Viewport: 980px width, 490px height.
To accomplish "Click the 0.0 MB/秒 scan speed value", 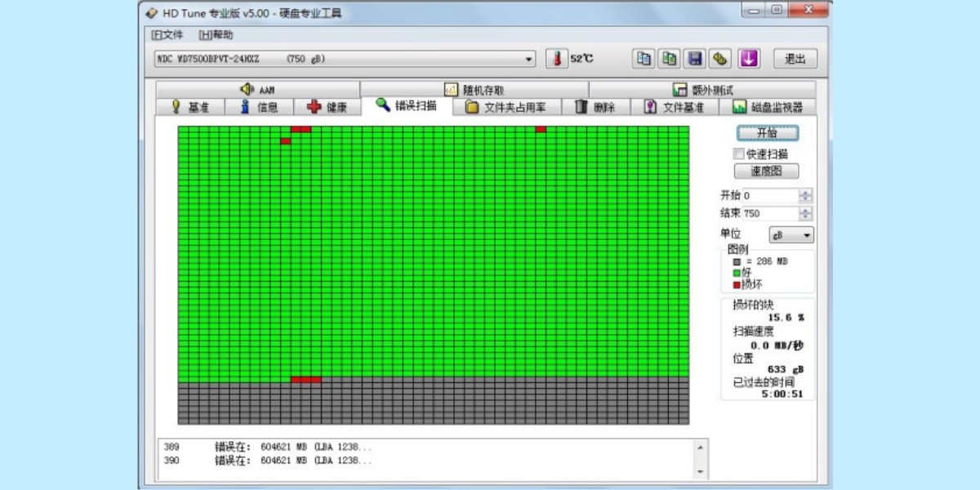I will 777,345.
